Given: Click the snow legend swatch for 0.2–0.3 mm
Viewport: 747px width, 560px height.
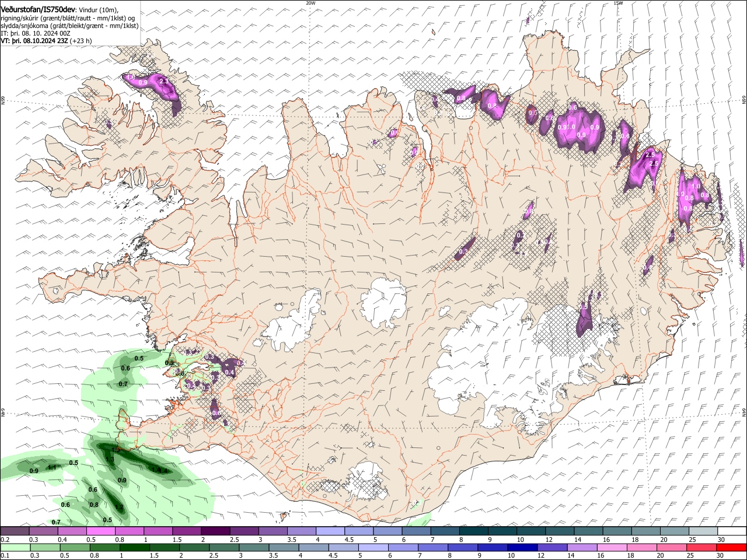Looking at the screenshot, I should [x=15, y=531].
